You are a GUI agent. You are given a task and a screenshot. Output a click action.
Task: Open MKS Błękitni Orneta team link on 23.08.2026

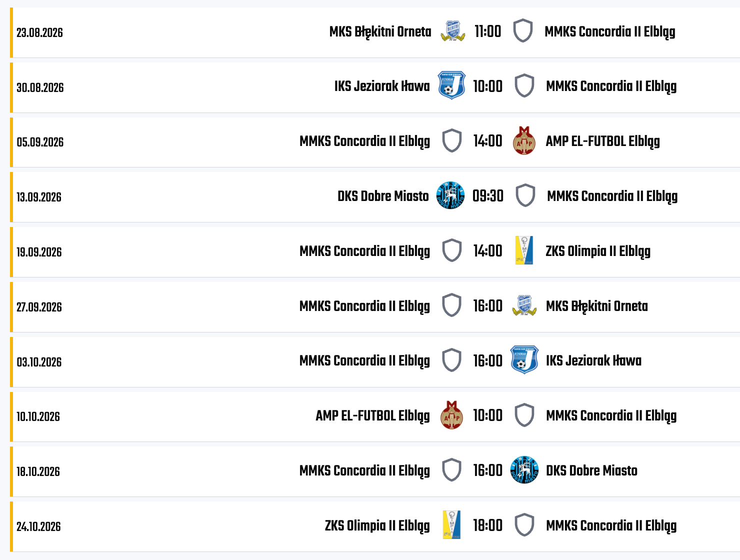(x=380, y=32)
